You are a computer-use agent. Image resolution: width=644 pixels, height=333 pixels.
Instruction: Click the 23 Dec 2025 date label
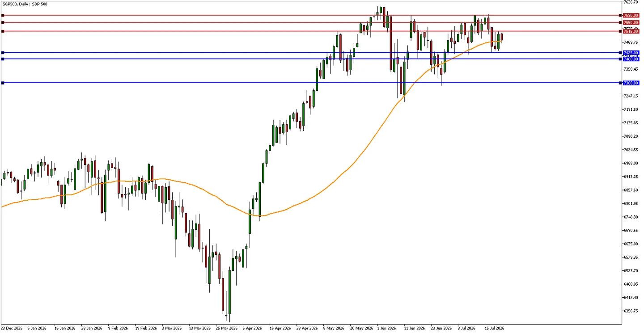11,328
